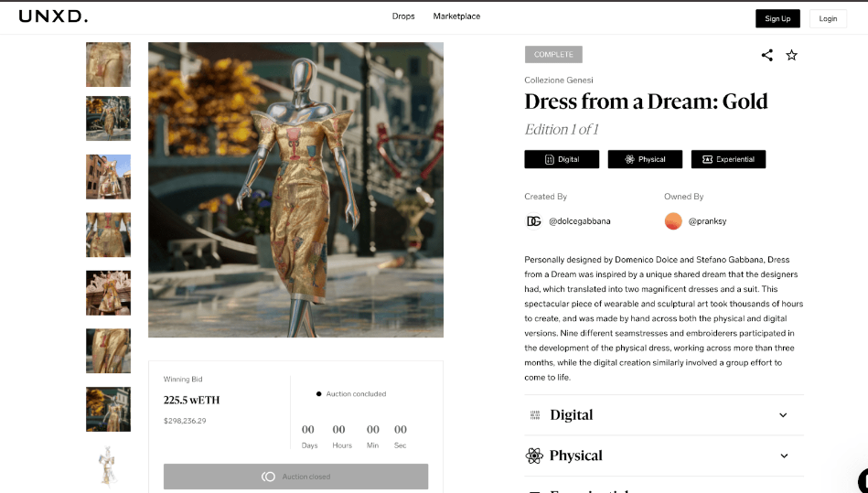The width and height of the screenshot is (868, 493).
Task: Click the Sign Up button
Action: (x=777, y=19)
